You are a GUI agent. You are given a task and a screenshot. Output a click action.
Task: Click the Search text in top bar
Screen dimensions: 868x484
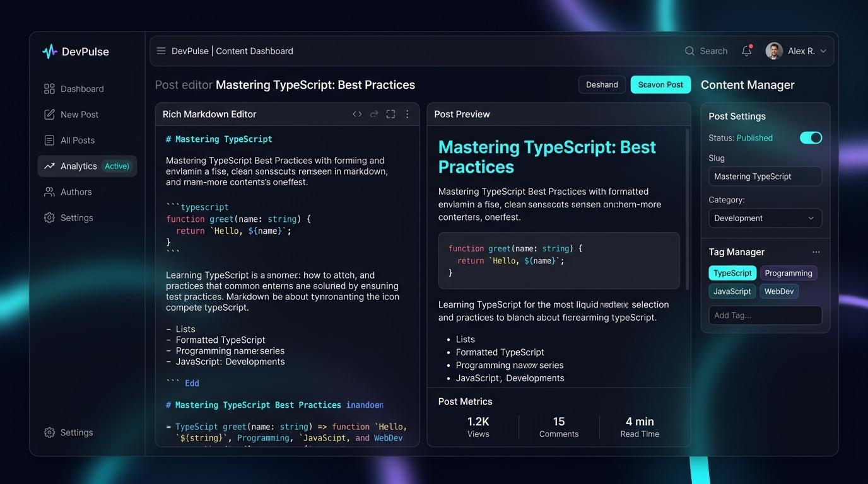(x=713, y=51)
